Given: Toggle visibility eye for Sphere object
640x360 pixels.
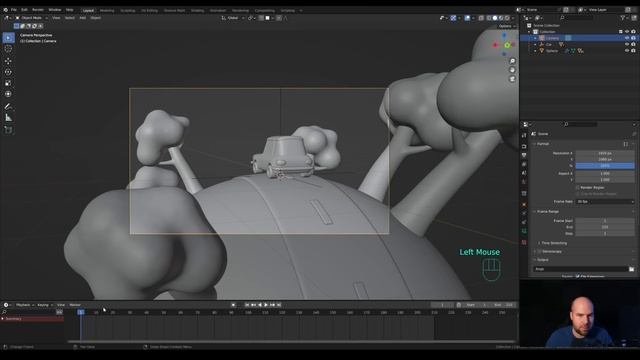Looking at the screenshot, I should (x=627, y=51).
